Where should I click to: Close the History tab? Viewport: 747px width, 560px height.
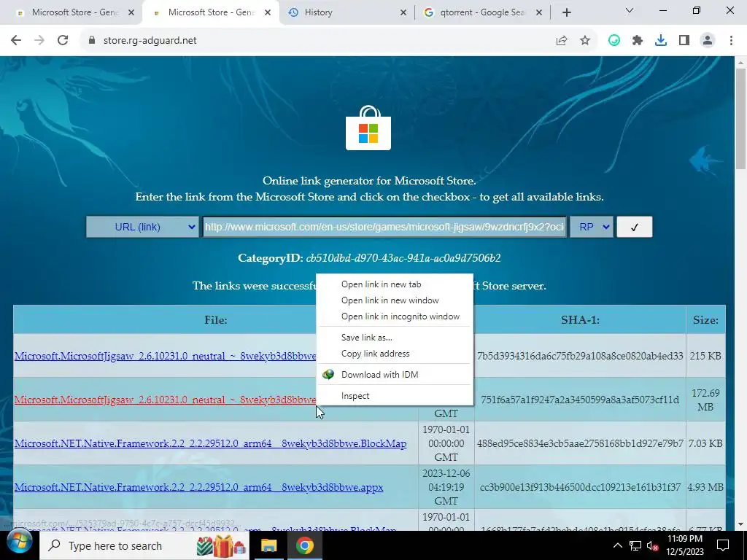(x=403, y=12)
